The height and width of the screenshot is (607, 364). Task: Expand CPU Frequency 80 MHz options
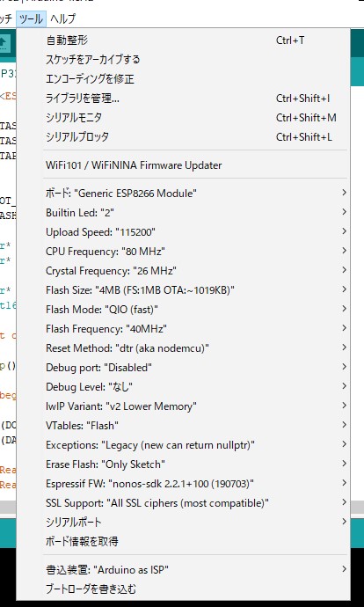(x=184, y=252)
